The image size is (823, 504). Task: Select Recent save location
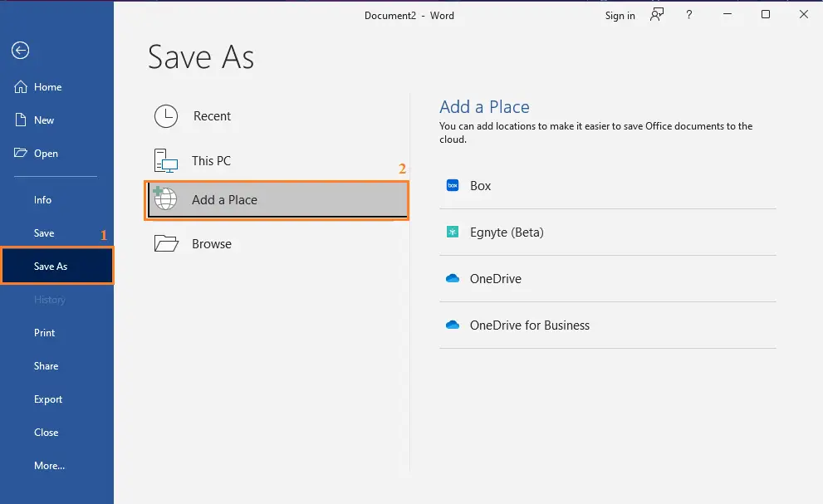277,116
